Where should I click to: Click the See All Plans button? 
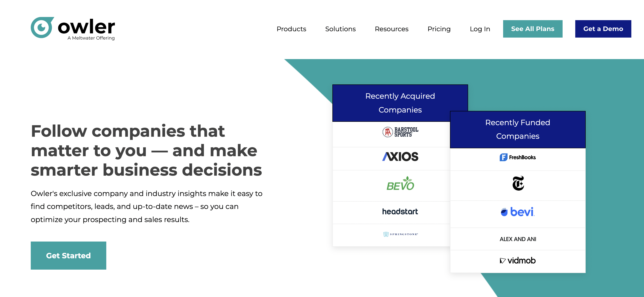click(533, 28)
